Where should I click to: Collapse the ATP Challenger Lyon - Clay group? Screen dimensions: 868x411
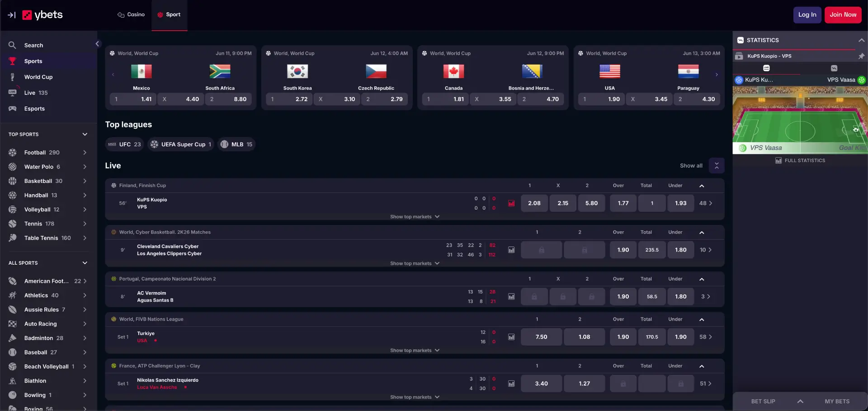click(702, 366)
